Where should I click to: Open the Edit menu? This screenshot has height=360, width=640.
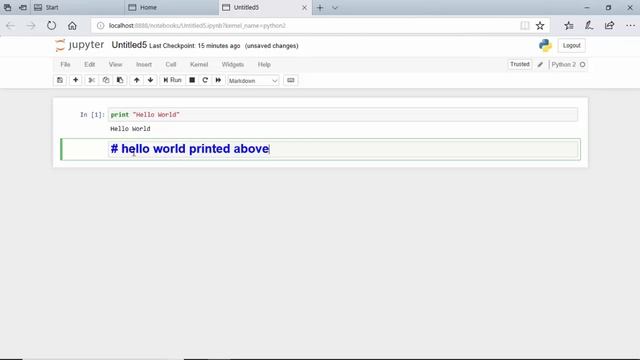[90, 64]
